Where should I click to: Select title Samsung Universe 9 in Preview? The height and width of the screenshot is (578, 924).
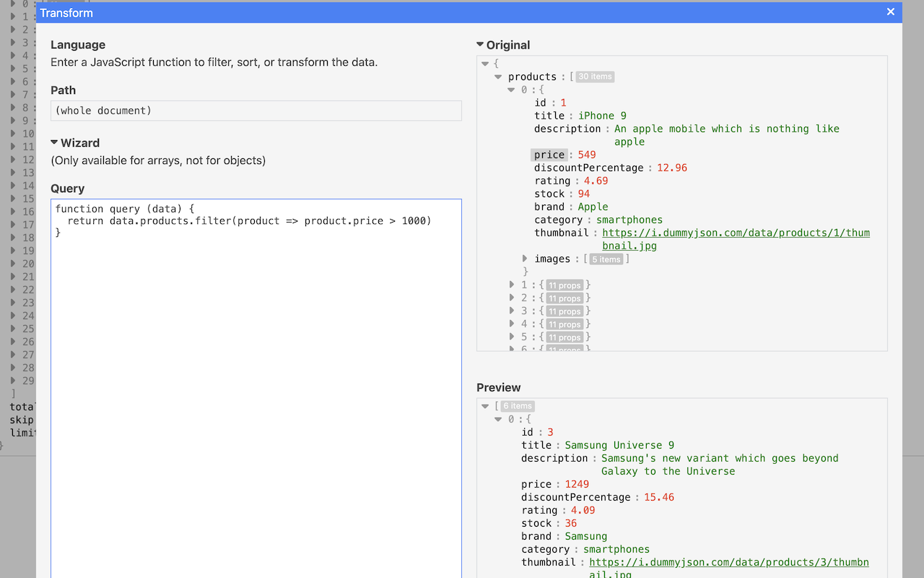pyautogui.click(x=619, y=445)
